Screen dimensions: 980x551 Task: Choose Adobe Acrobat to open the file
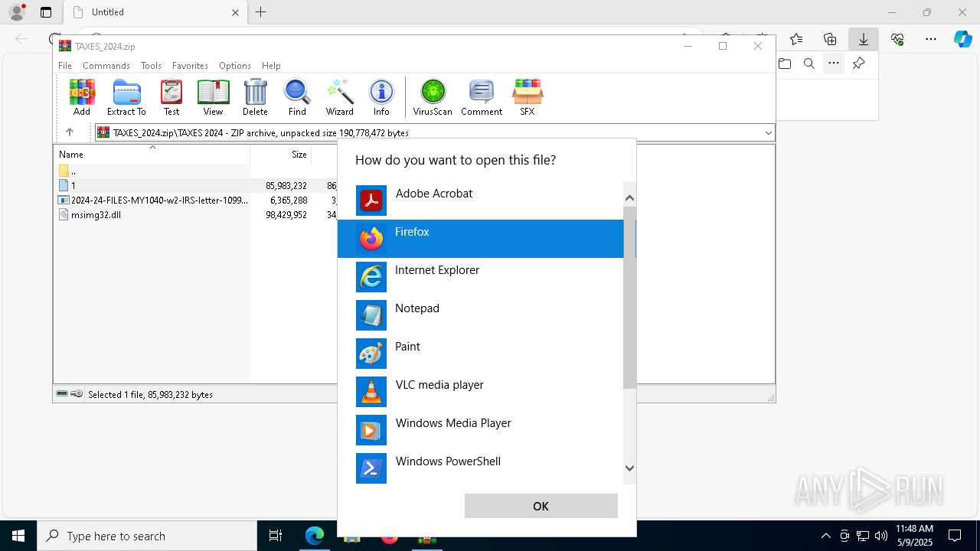pos(481,201)
